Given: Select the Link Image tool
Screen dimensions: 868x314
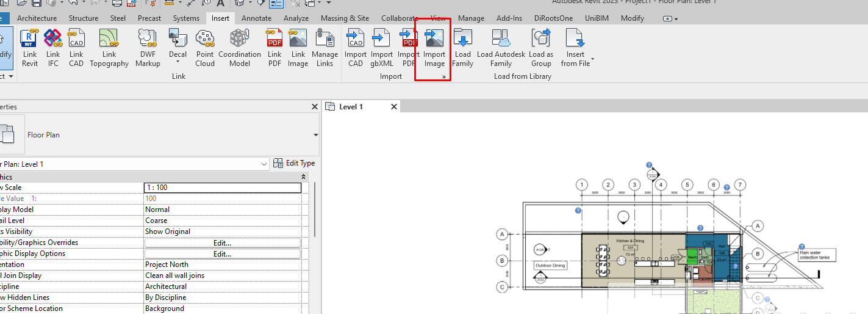Looking at the screenshot, I should click(298, 48).
